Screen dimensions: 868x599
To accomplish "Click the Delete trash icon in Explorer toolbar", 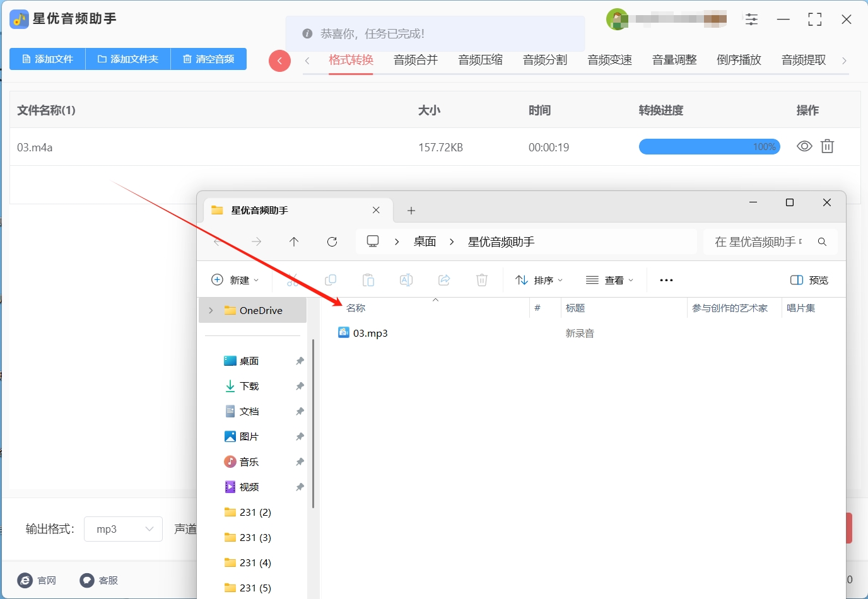I will (x=482, y=280).
